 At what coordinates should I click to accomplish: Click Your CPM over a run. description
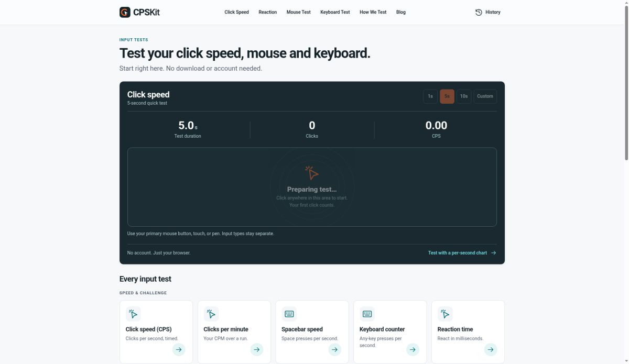(x=225, y=338)
